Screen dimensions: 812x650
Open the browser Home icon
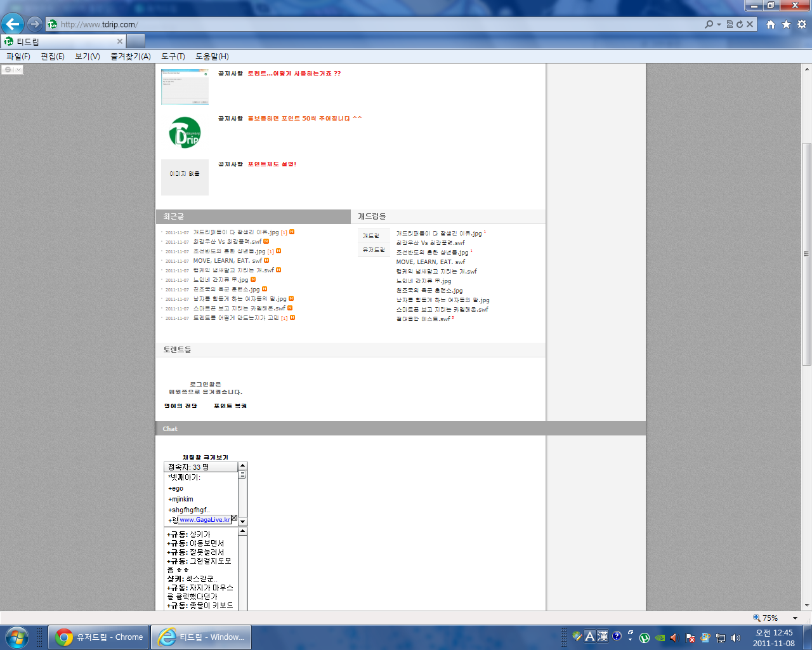771,24
